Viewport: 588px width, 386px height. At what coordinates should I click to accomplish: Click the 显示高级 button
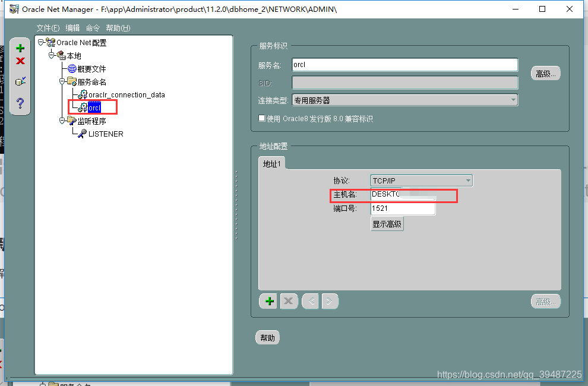coord(387,224)
